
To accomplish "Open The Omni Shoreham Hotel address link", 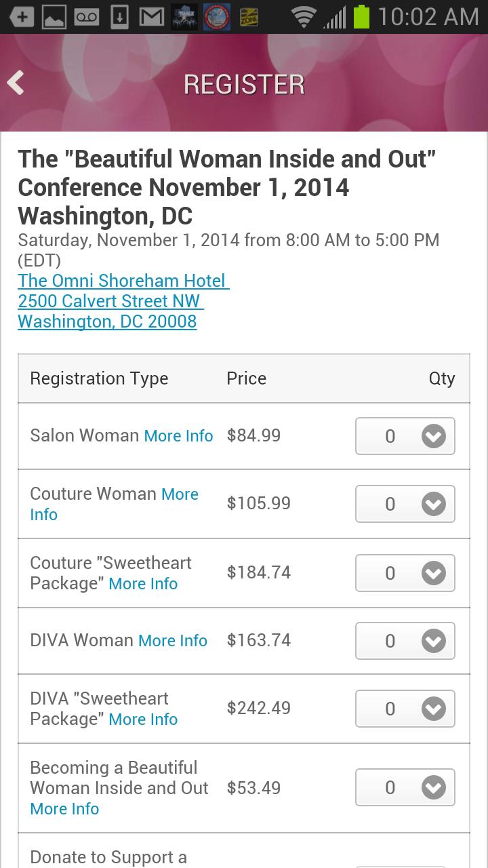I will pyautogui.click(x=123, y=300).
